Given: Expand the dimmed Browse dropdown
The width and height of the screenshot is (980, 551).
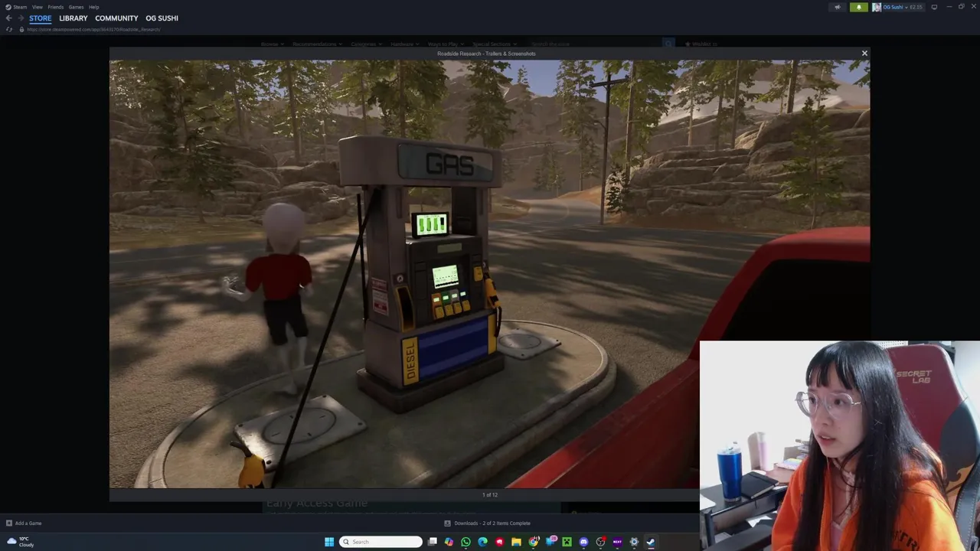Looking at the screenshot, I should tap(272, 44).
